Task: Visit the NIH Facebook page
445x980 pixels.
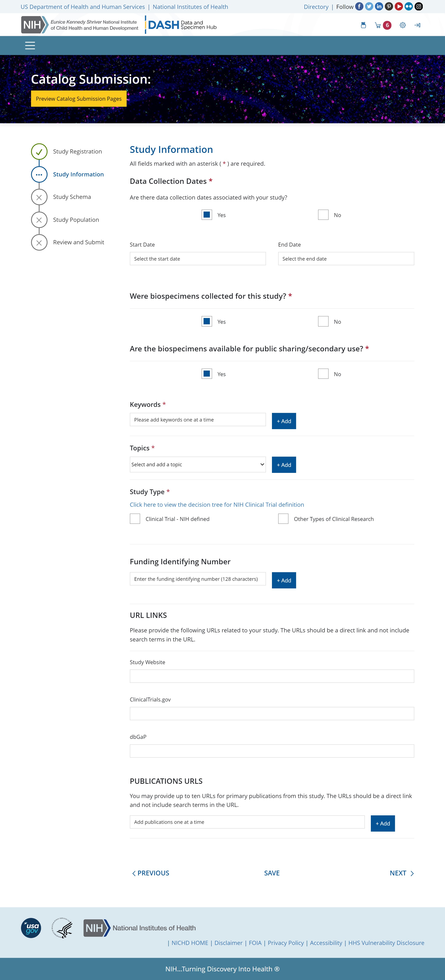Action: pos(359,6)
